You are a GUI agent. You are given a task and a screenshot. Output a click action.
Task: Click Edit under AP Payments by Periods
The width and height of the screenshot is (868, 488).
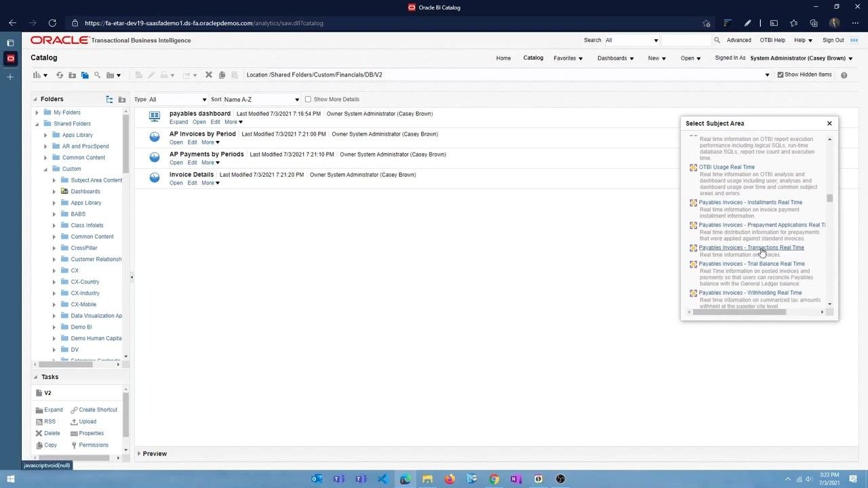point(192,163)
